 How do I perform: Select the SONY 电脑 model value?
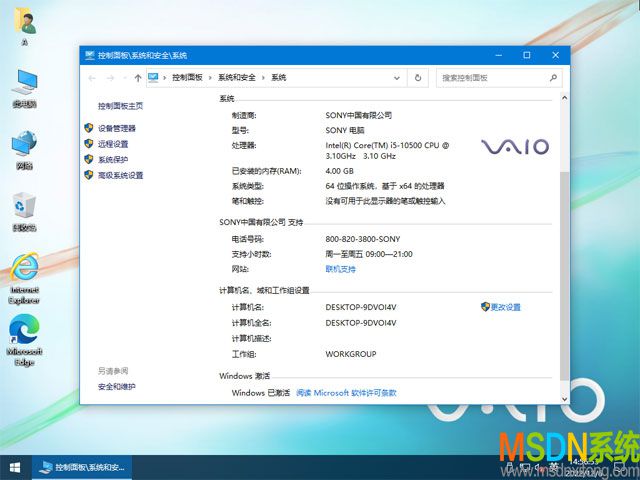click(345, 131)
